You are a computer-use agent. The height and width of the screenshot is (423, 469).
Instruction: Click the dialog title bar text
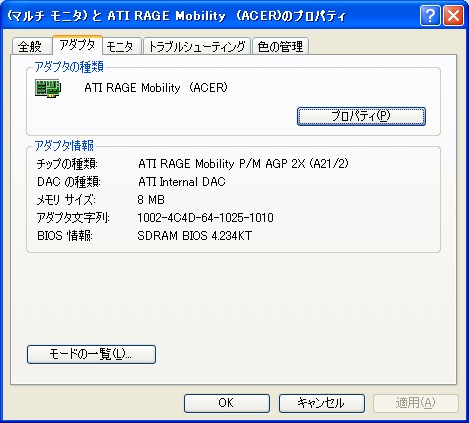coord(176,16)
